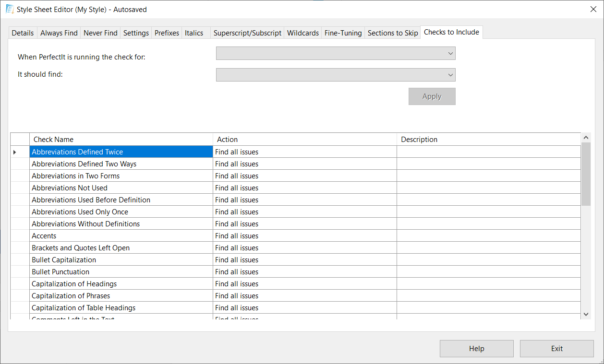
Task: Switch to the Details tab
Action: pyautogui.click(x=23, y=33)
